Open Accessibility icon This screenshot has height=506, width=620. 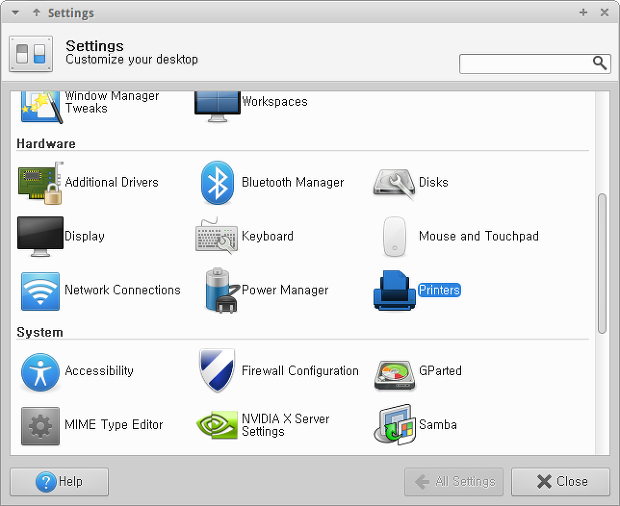pyautogui.click(x=40, y=372)
